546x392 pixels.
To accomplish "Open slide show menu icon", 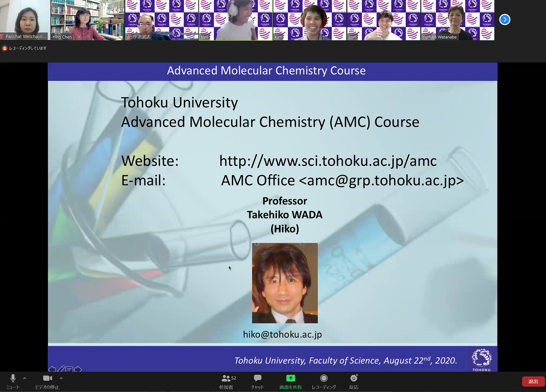I will (69, 369).
